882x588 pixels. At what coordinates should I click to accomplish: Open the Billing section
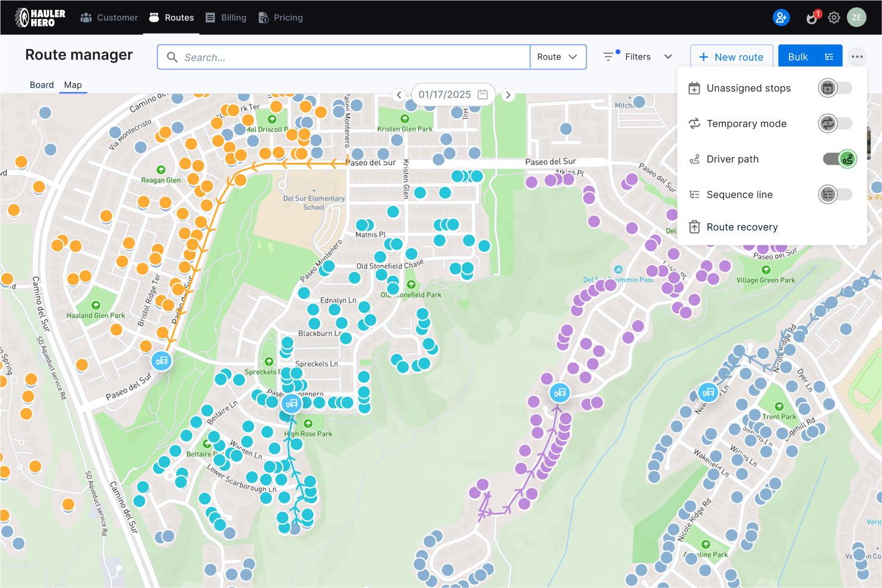click(x=226, y=18)
